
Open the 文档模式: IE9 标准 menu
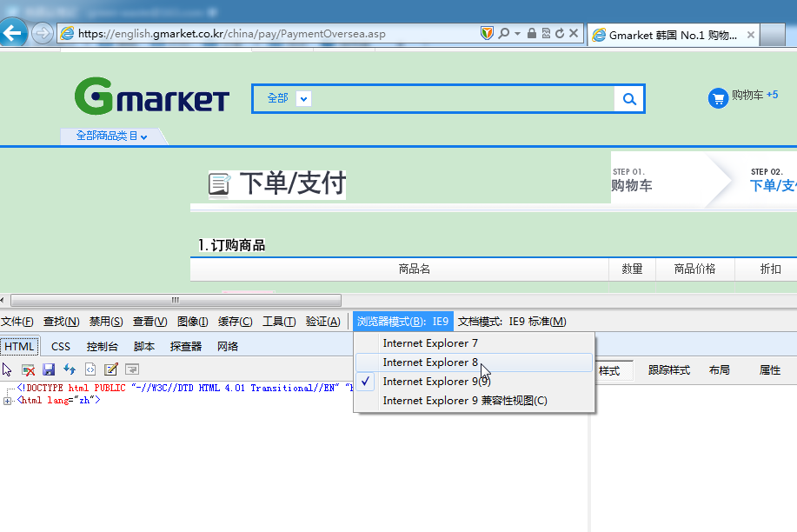tap(512, 322)
